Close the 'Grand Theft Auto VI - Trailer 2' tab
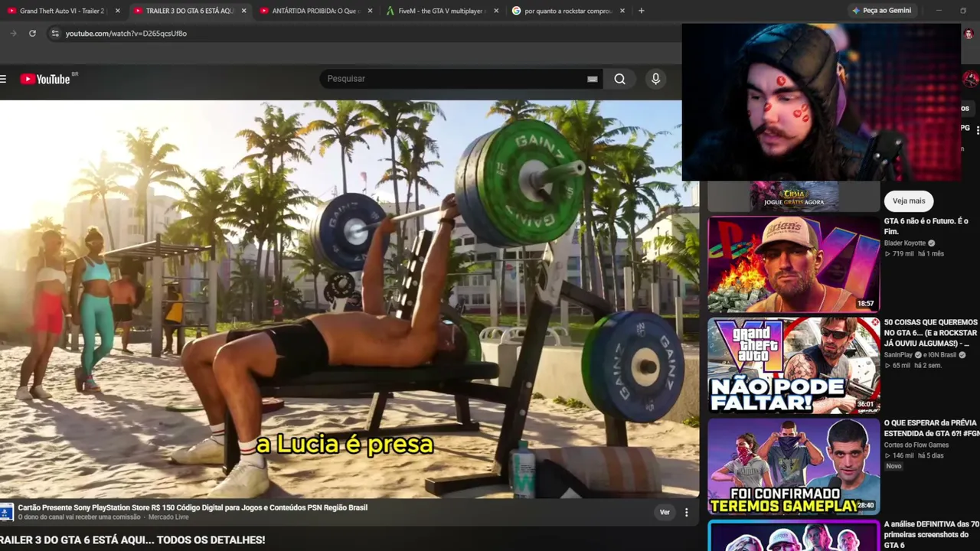 (117, 11)
